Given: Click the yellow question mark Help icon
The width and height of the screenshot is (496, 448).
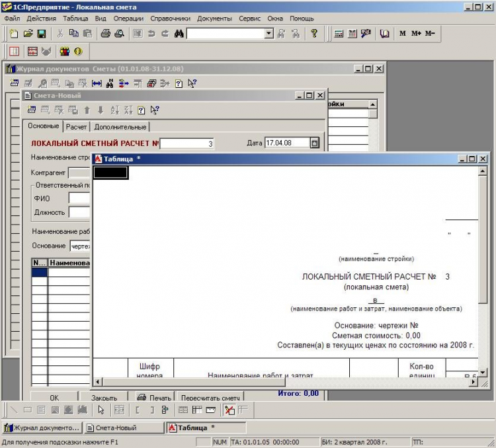Looking at the screenshot, I should [x=313, y=34].
